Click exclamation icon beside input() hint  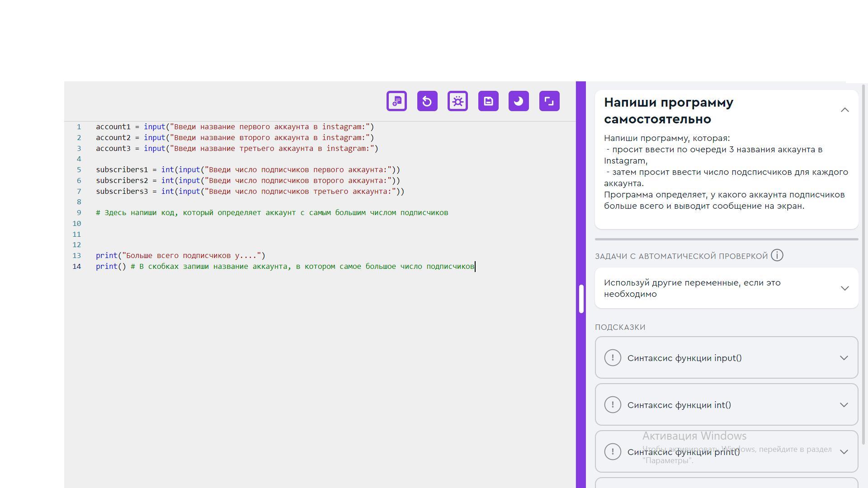pos(613,358)
